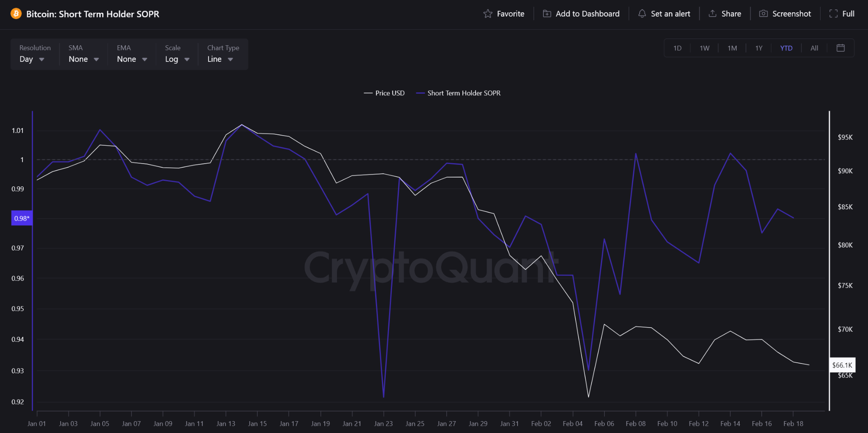The width and height of the screenshot is (868, 433).
Task: Switch to the 1W time range tab
Action: click(704, 48)
